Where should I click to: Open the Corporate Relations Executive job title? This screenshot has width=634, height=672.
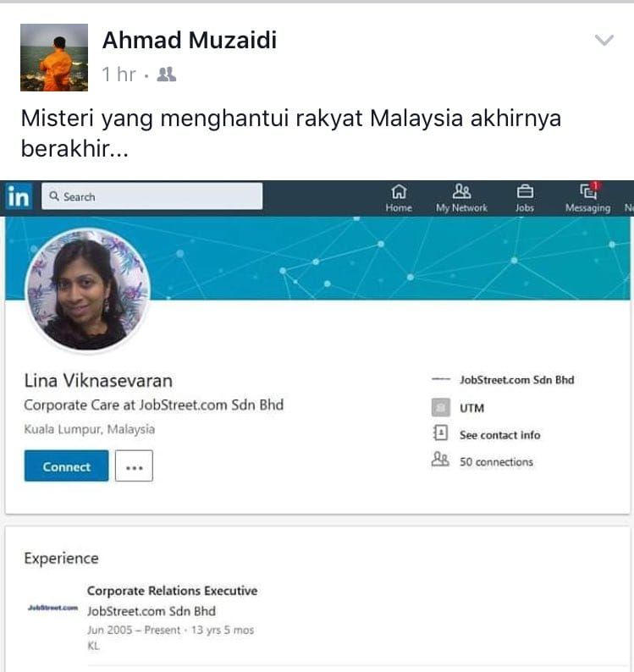(173, 591)
